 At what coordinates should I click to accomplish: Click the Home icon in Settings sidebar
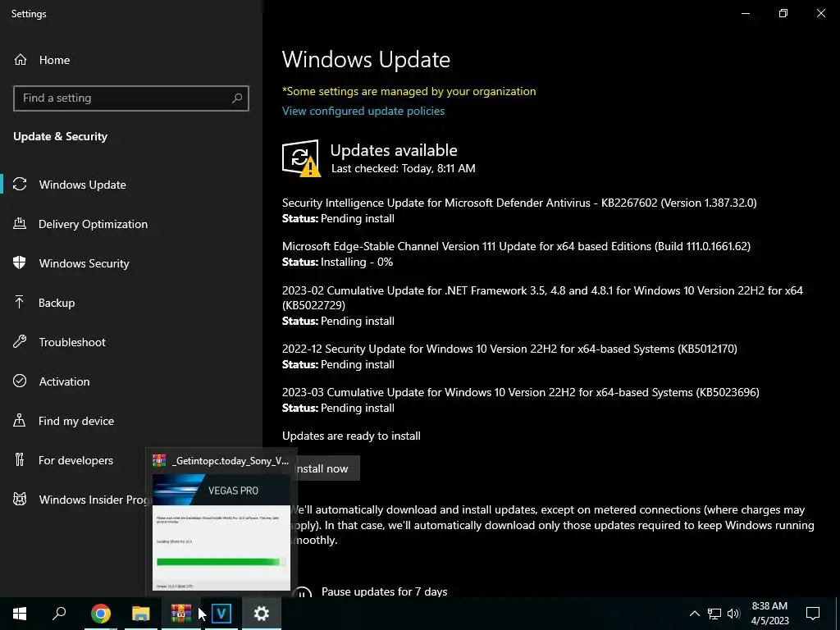(21, 60)
